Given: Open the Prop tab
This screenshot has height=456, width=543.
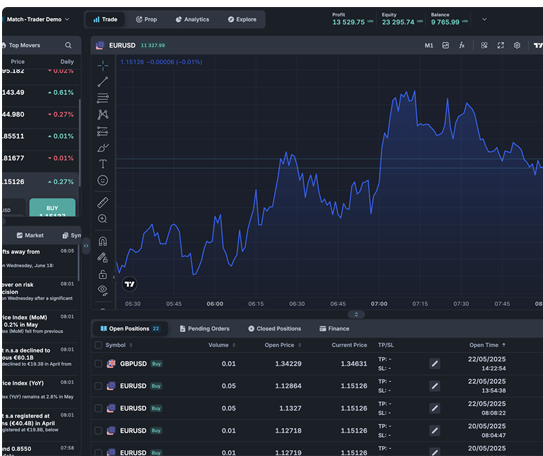Looking at the screenshot, I should pyautogui.click(x=146, y=19).
